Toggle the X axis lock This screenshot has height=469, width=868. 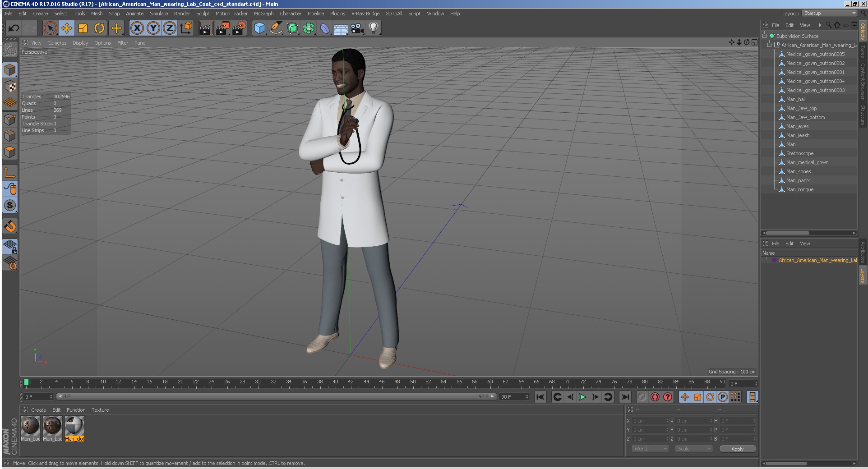(137, 28)
